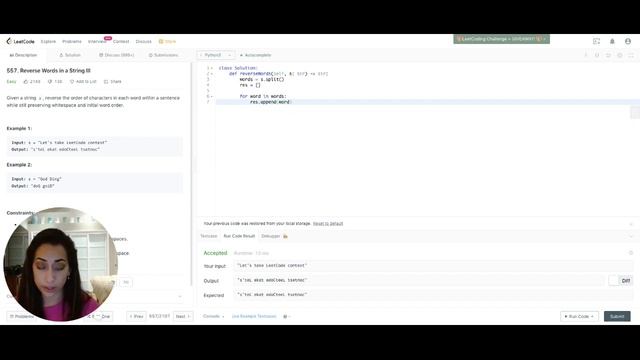This screenshot has width=640, height=360.
Task: Open the Store link
Action: tap(167, 42)
